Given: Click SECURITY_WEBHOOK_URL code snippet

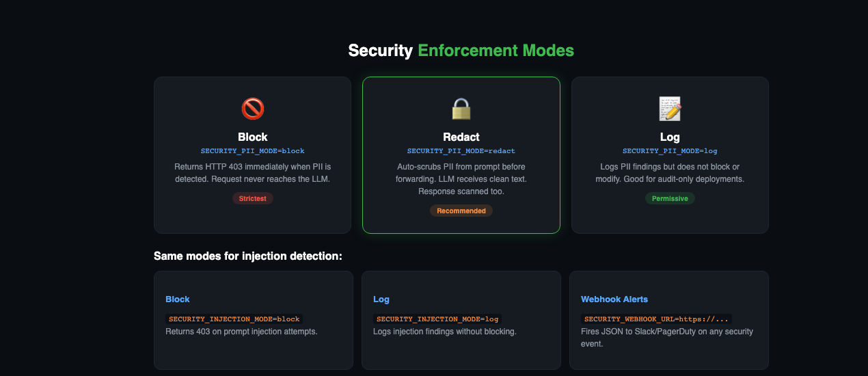Looking at the screenshot, I should (657, 319).
